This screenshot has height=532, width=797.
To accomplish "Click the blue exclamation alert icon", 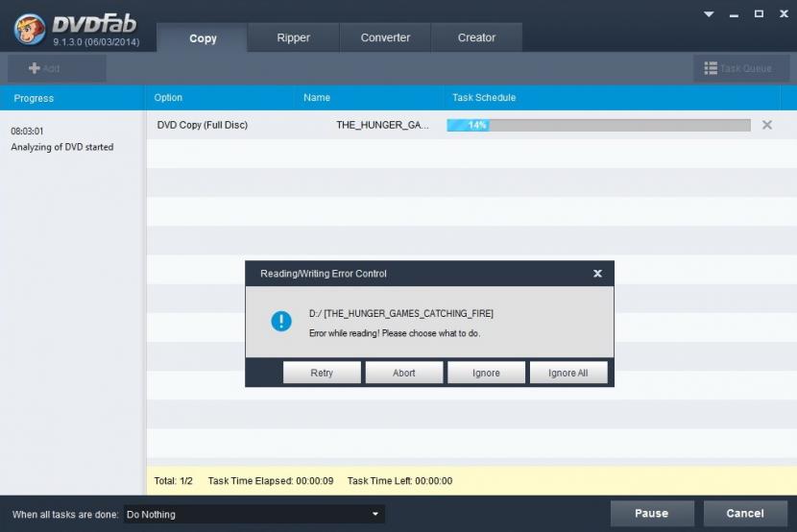I will 281,321.
